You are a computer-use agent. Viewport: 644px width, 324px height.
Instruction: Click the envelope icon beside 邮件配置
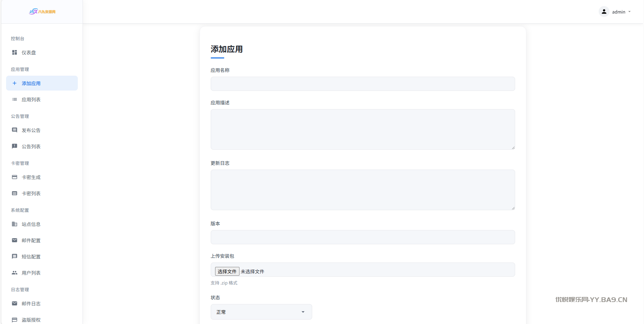15,240
